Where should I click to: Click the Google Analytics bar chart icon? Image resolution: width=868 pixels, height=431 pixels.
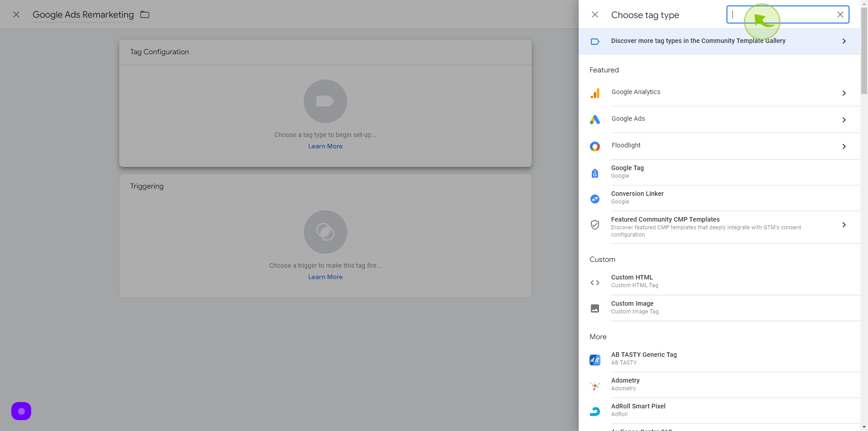595,93
